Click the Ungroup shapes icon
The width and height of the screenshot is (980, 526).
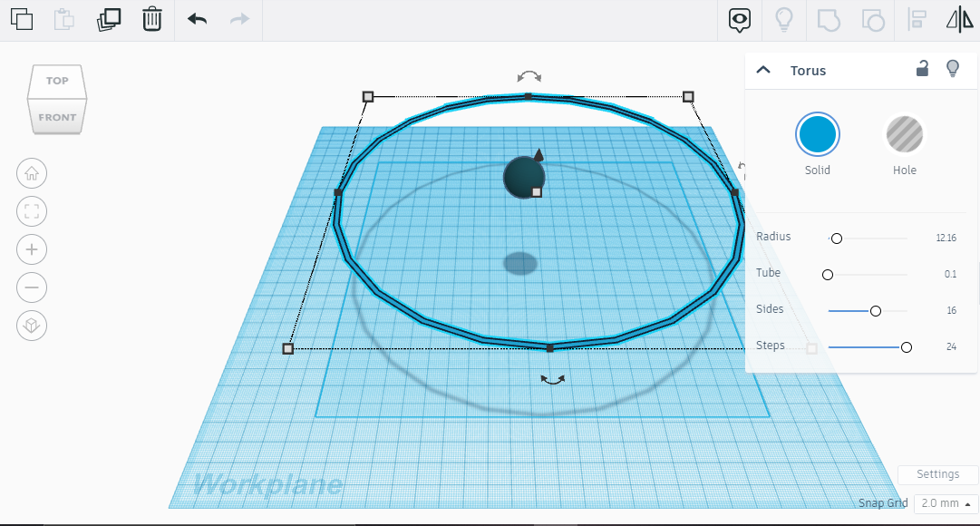coord(873,20)
